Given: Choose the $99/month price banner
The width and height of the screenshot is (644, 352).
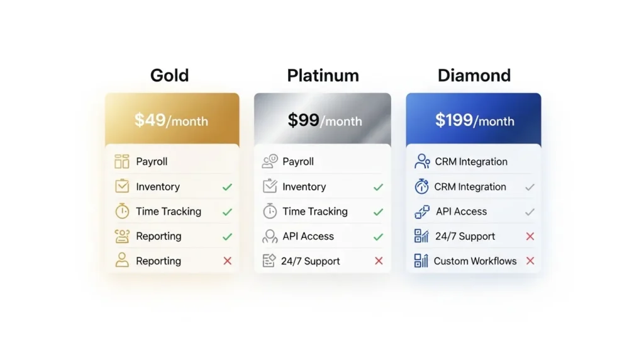Looking at the screenshot, I should 323,120.
